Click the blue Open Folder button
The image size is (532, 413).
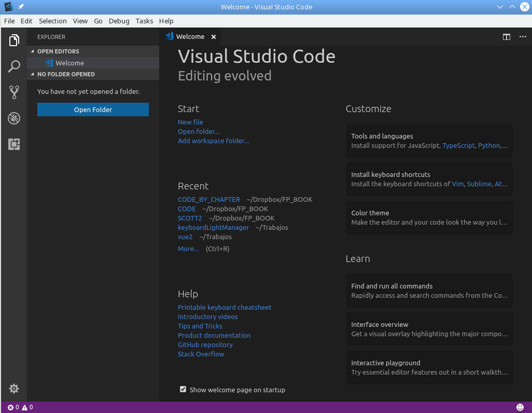[93, 109]
